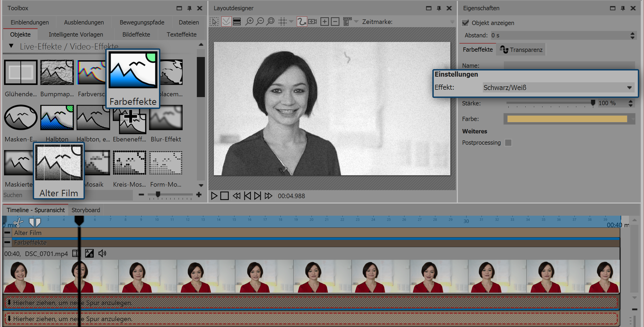
Task: Open the Effekt dropdown showing Schwarz/Weiß
Action: [629, 88]
